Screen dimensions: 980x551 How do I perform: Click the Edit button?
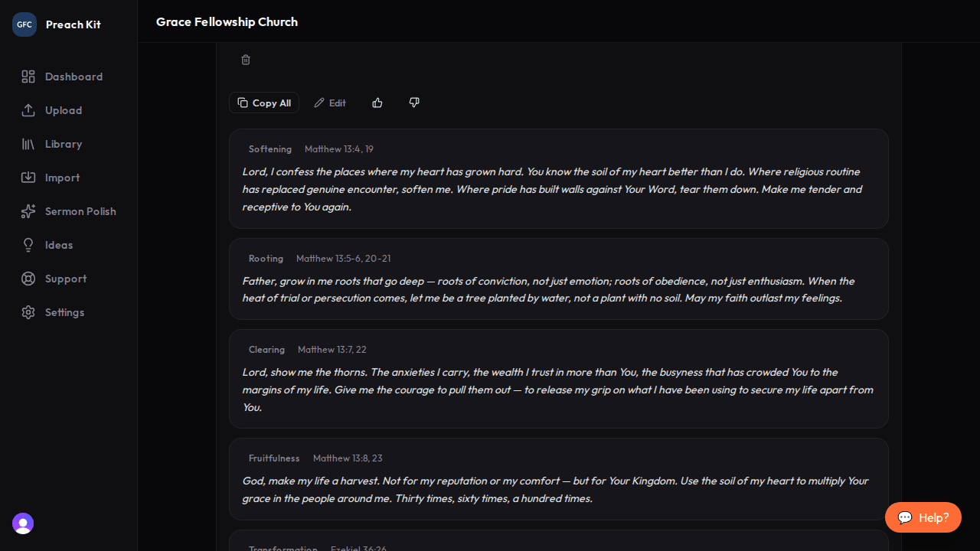coord(330,103)
